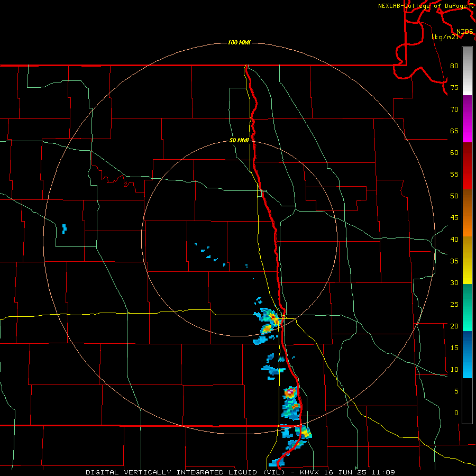Pick the olive-yellow segment of the color bar

tap(467, 260)
